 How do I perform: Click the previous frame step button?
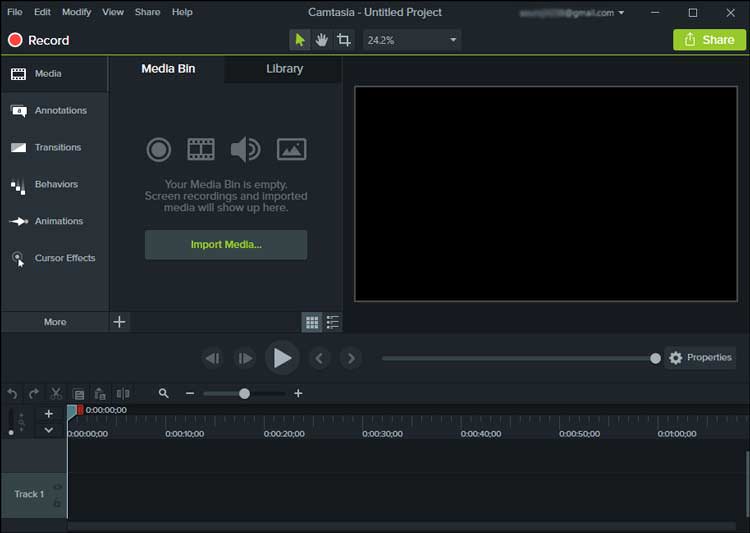click(x=213, y=358)
